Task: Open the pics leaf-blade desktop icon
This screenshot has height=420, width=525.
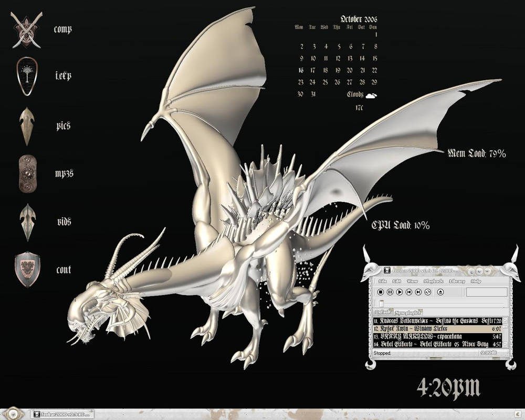Action: tap(27, 127)
